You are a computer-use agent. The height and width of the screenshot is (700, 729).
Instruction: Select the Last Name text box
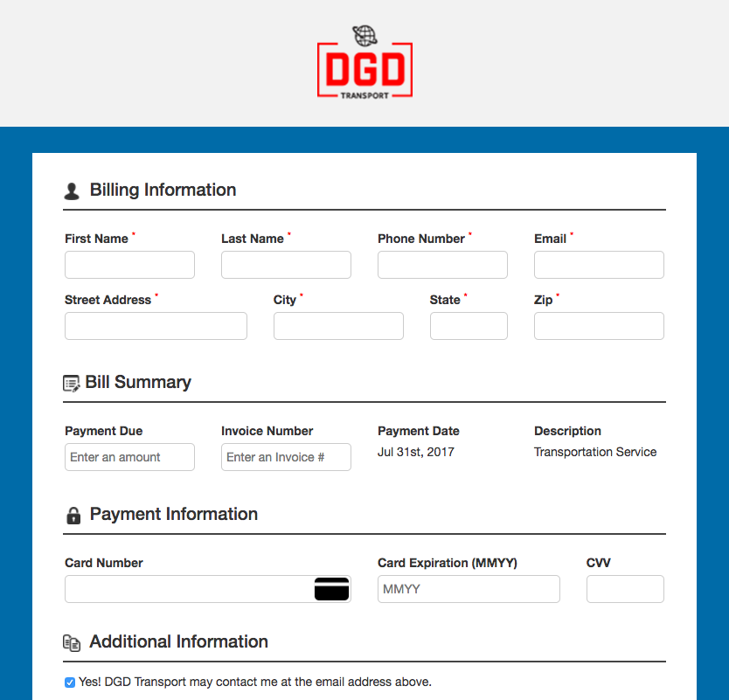click(286, 265)
